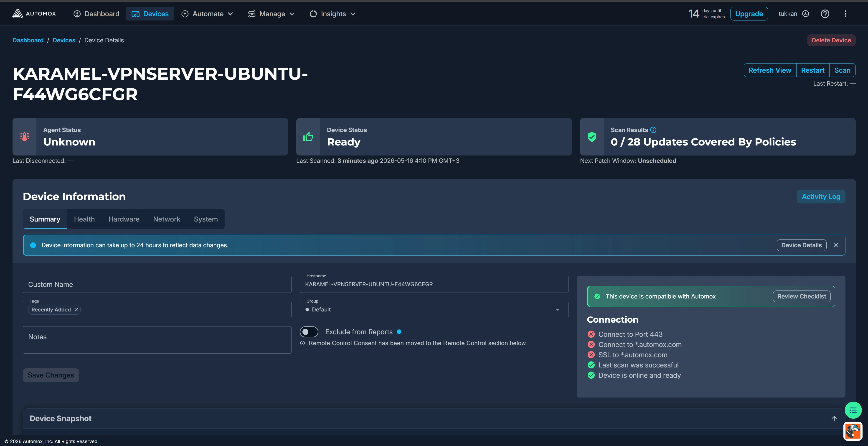This screenshot has height=446, width=868.
Task: Switch to the Hardware tab
Action: coord(124,219)
